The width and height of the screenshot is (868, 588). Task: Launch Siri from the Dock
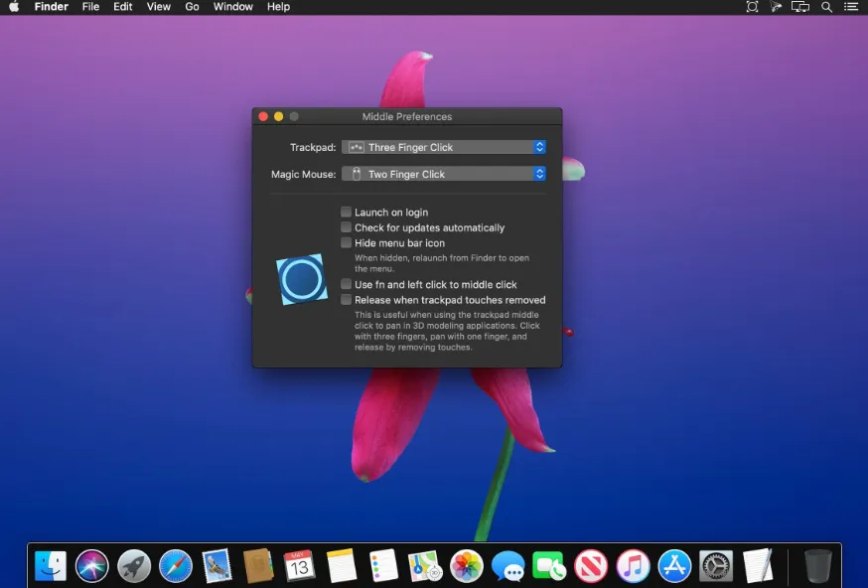[x=92, y=566]
